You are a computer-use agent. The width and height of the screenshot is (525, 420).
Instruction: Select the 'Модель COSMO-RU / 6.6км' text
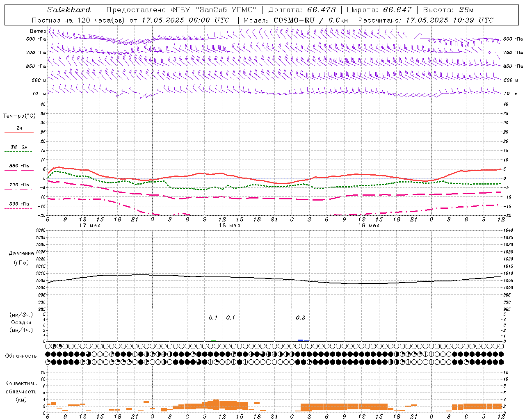coord(296,20)
